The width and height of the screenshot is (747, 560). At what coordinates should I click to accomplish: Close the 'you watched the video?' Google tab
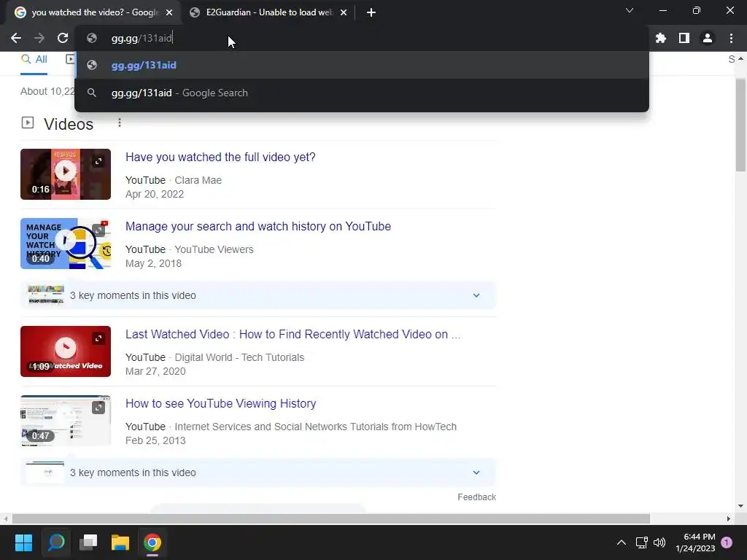[169, 12]
